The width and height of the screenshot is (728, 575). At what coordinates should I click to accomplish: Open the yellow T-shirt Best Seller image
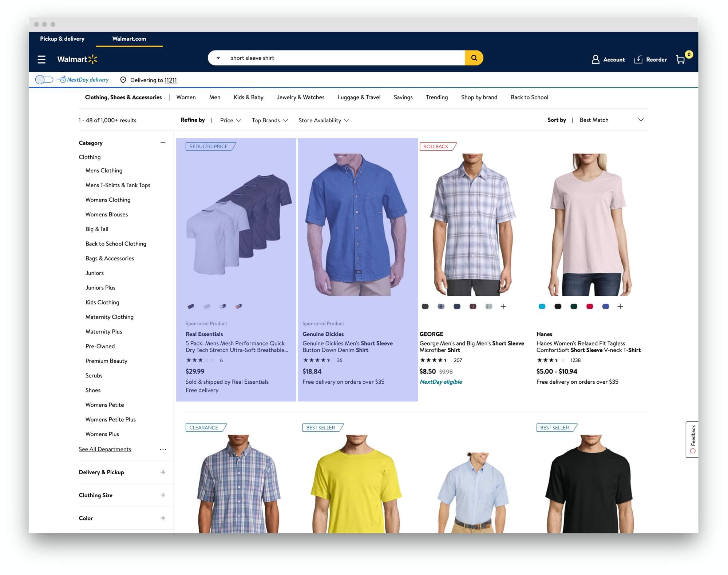tap(356, 484)
